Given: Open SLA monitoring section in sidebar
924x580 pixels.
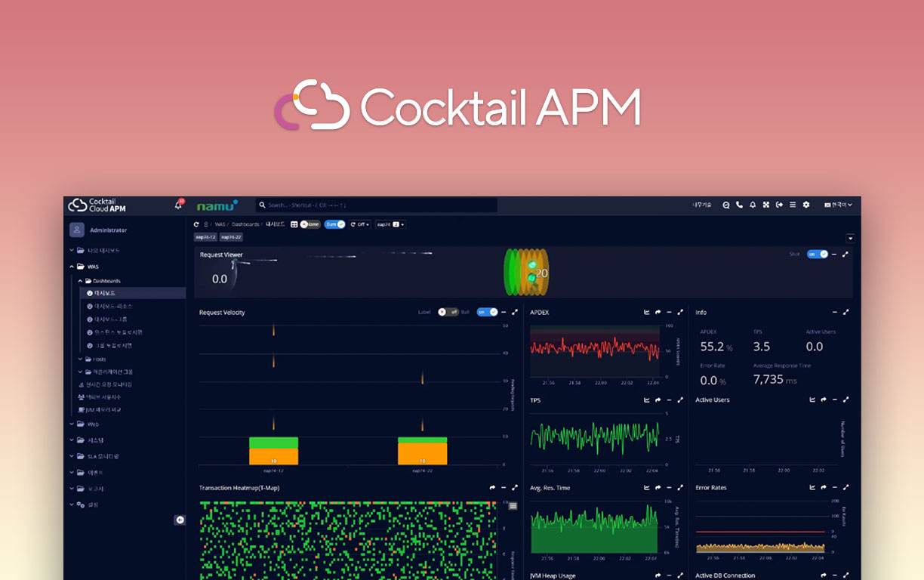Looking at the screenshot, I should pyautogui.click(x=103, y=456).
